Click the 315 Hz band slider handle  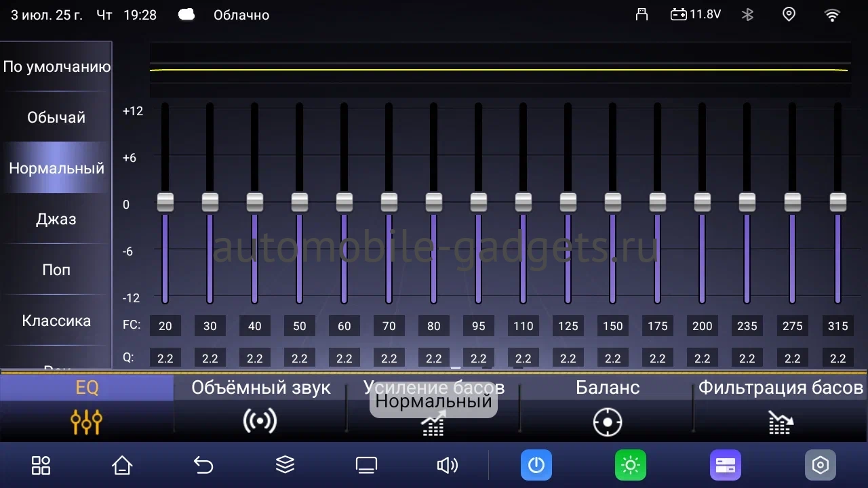(838, 202)
